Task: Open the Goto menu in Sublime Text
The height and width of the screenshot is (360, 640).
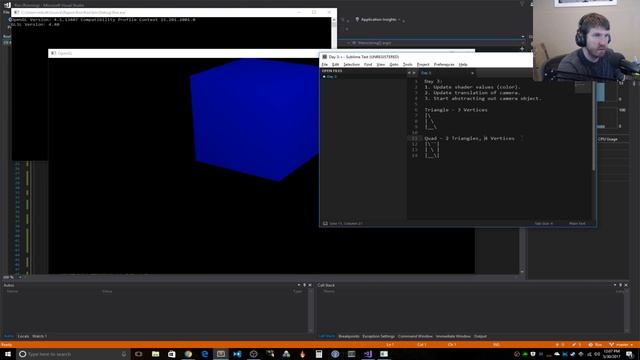Action: 394,64
